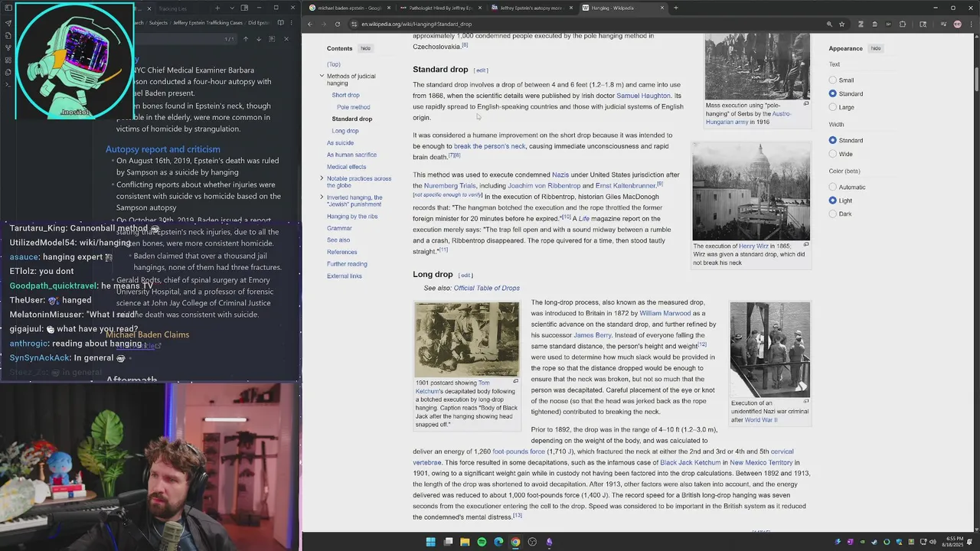Open Samuel Haughton link
Screen dimensions: 980x551
click(x=643, y=96)
